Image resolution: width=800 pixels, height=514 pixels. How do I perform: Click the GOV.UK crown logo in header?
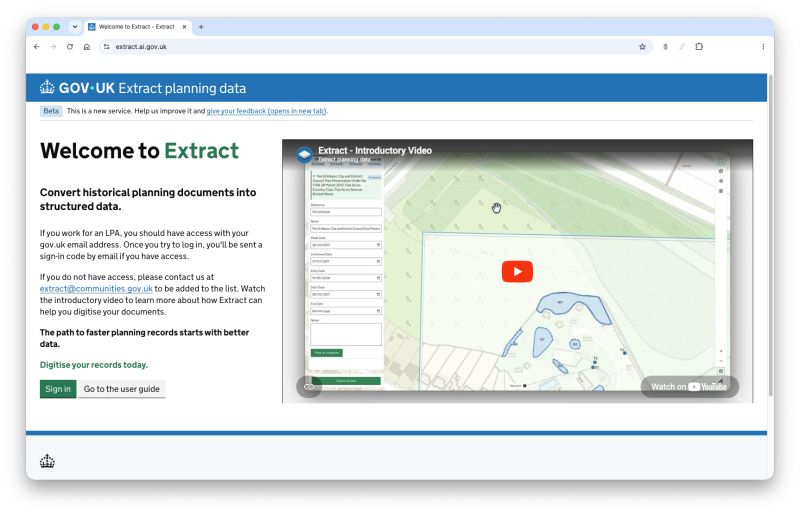[47, 87]
